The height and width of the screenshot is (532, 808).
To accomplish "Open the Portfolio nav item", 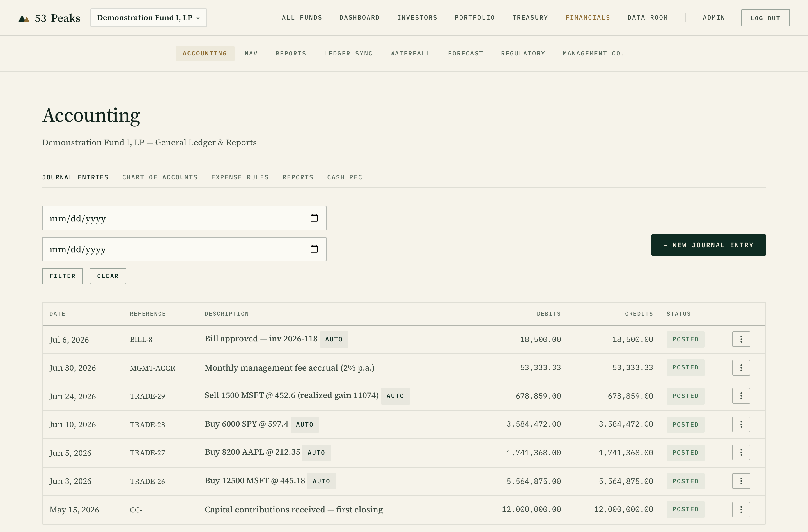I will point(475,18).
